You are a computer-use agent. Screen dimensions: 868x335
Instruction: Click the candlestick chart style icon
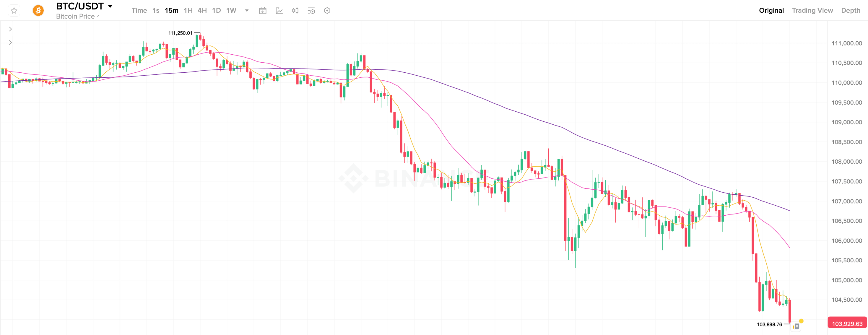point(295,11)
